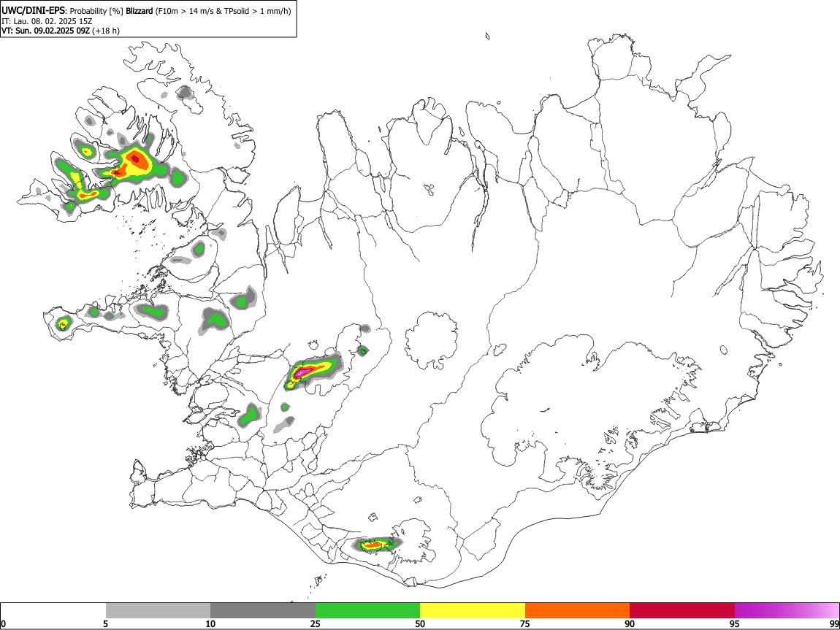The image size is (840, 630).
Task: Click the legend label '25'
Action: [x=316, y=623]
